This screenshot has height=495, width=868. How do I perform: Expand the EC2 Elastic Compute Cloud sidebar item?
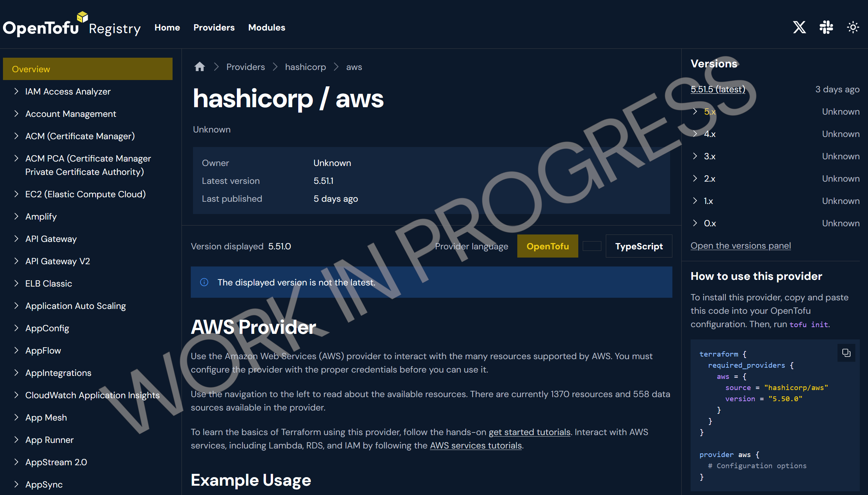16,194
